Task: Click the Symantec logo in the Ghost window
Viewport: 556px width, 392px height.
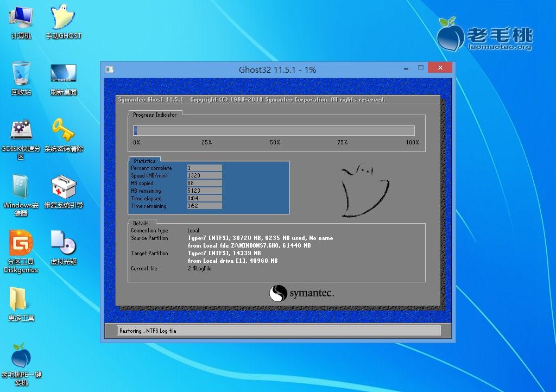Action: point(301,293)
